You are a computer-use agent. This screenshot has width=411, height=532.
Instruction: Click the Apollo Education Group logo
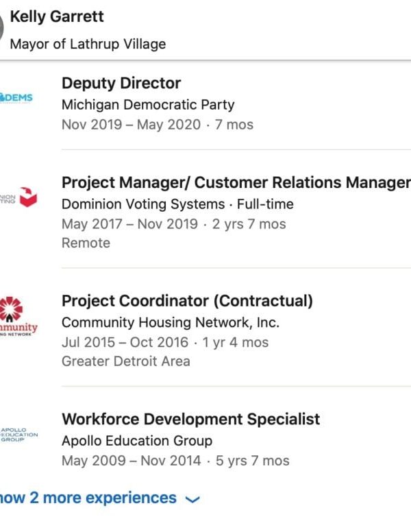[18, 435]
